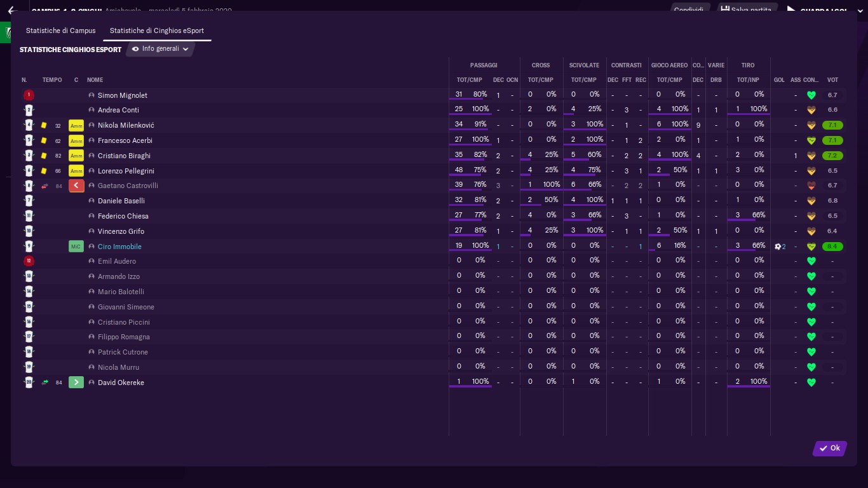Click Ciro Immobile's 8.4 rating badge
The image size is (868, 488).
pos(832,247)
